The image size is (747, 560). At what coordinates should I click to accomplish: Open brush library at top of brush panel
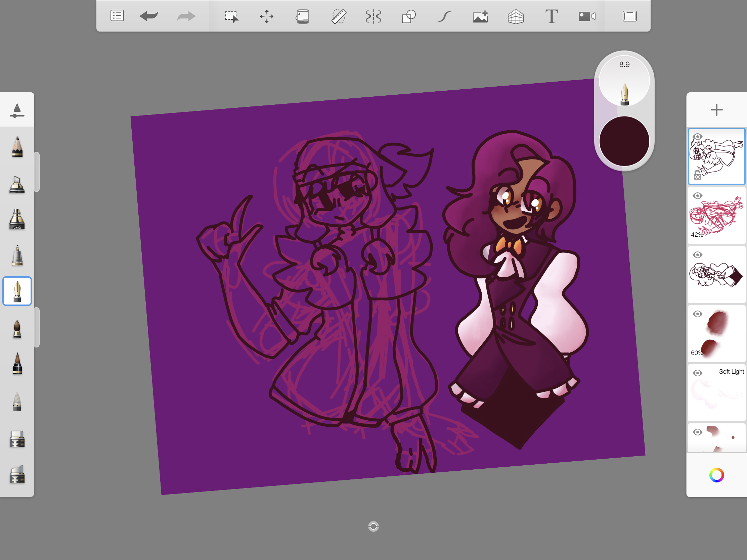coord(17,110)
